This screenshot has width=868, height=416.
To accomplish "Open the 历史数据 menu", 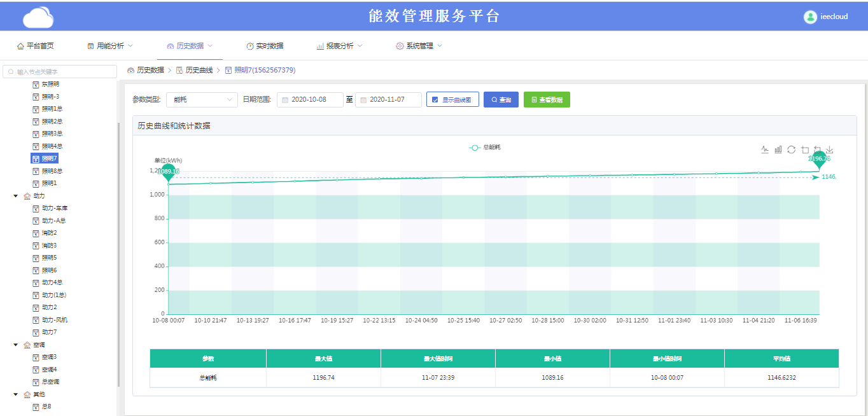I will (x=190, y=46).
